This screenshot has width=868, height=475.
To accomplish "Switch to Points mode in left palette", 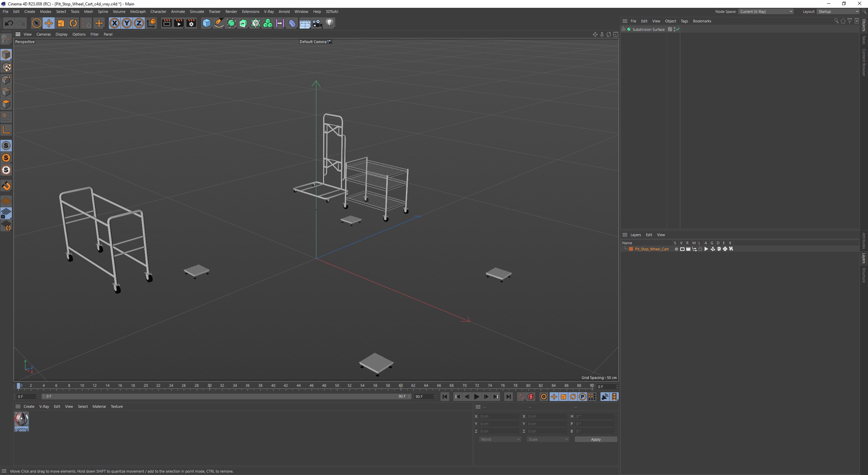I will pos(6,80).
